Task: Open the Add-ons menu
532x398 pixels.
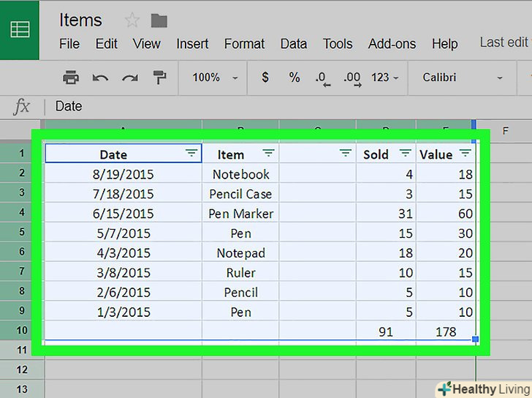Action: 392,44
